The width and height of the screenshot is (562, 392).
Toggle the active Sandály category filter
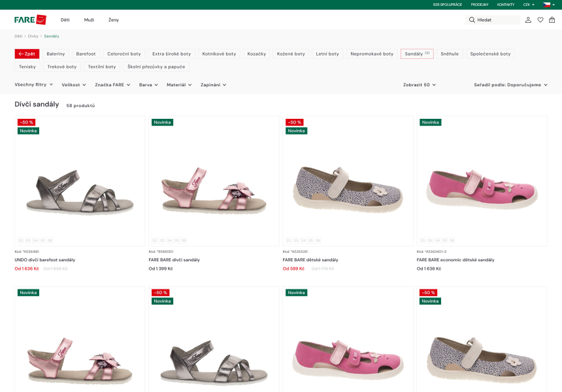click(417, 54)
